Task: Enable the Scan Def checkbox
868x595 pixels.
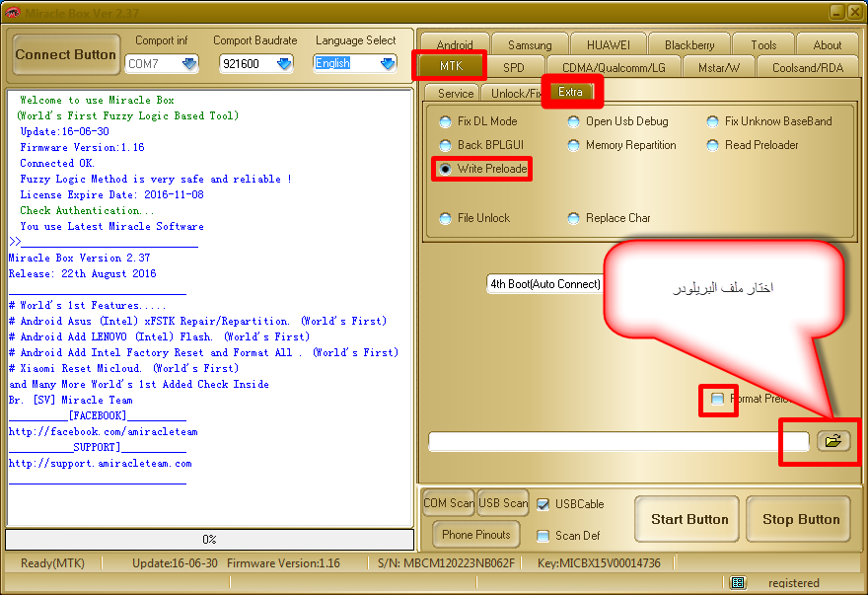Action: pyautogui.click(x=543, y=536)
